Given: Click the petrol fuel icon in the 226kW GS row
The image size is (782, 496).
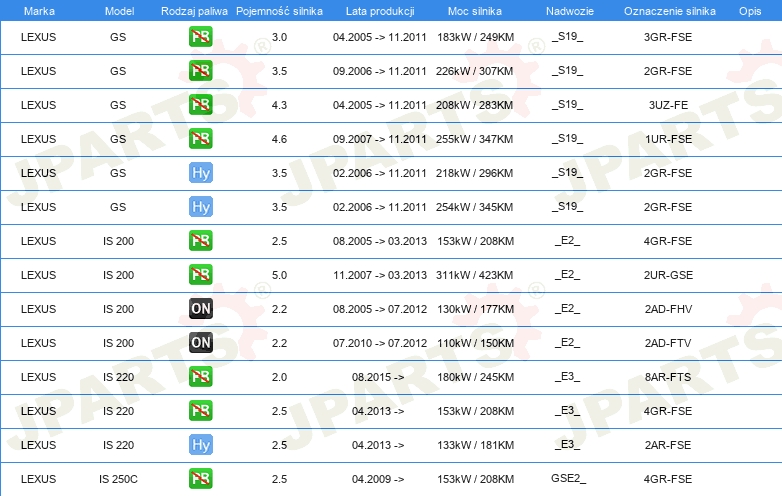Looking at the screenshot, I should point(200,71).
